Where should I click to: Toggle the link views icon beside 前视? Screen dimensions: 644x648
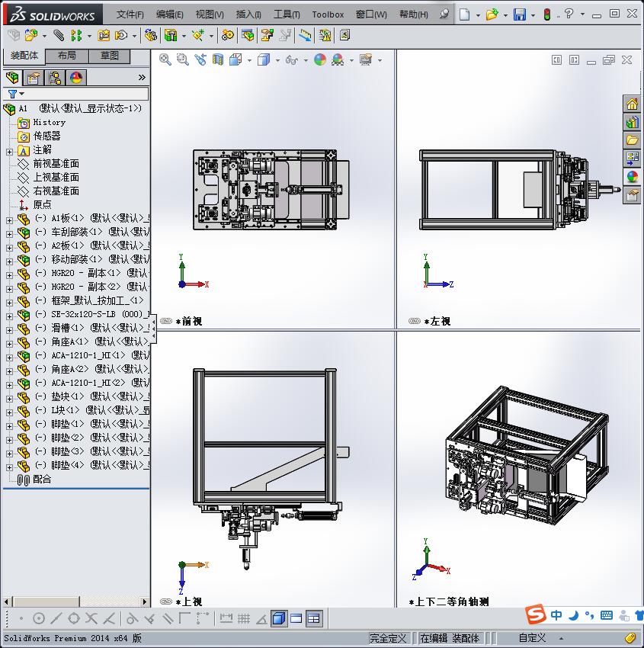tap(166, 322)
